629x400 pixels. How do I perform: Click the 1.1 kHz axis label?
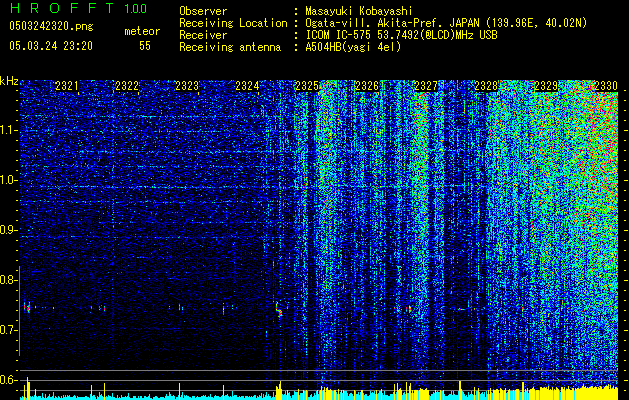coord(8,130)
